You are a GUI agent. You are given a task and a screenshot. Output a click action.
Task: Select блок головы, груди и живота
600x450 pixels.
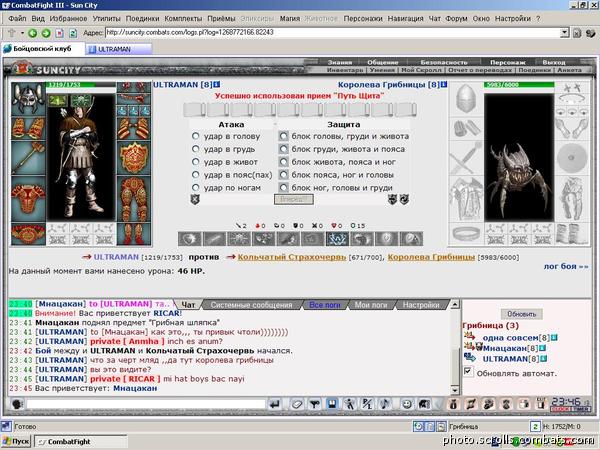tap(284, 136)
